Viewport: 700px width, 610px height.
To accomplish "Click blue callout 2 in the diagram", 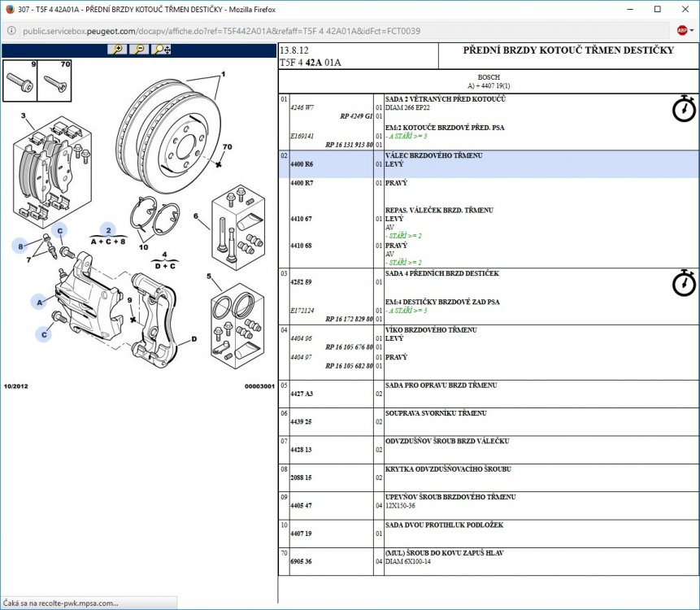I will point(108,230).
